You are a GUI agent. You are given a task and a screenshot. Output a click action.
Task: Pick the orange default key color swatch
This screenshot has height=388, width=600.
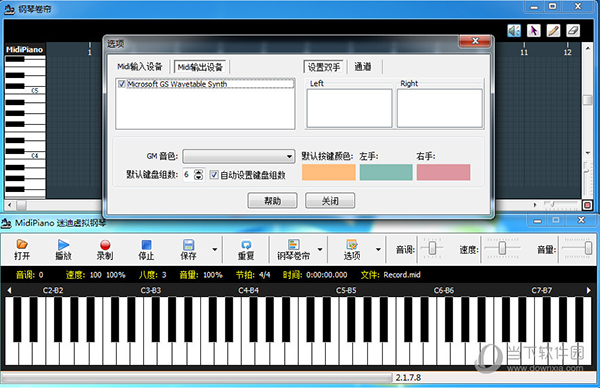[x=329, y=172]
